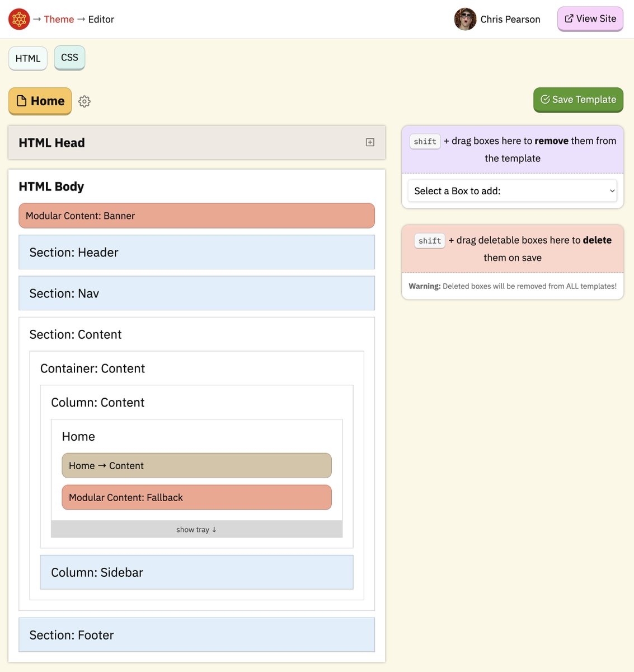
Task: Switch to the CSS tab
Action: pos(69,57)
